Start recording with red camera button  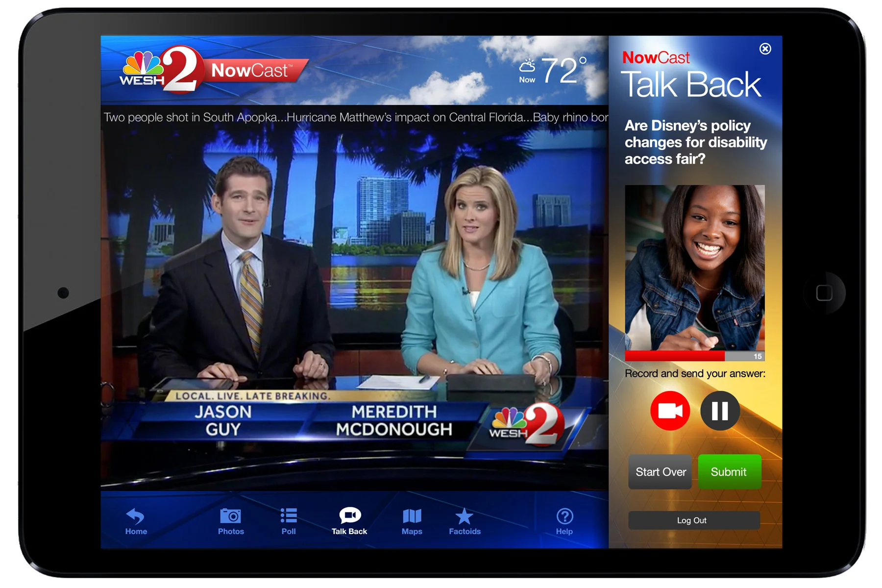coord(670,411)
